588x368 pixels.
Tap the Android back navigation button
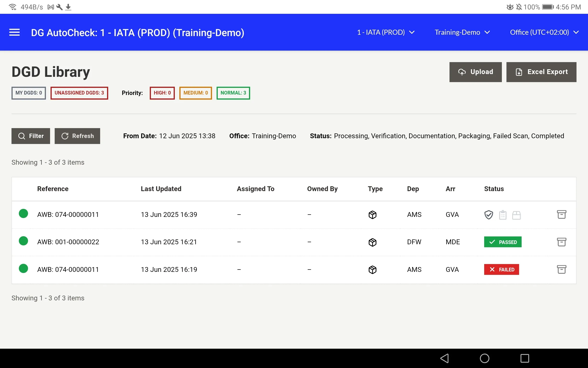[445, 358]
